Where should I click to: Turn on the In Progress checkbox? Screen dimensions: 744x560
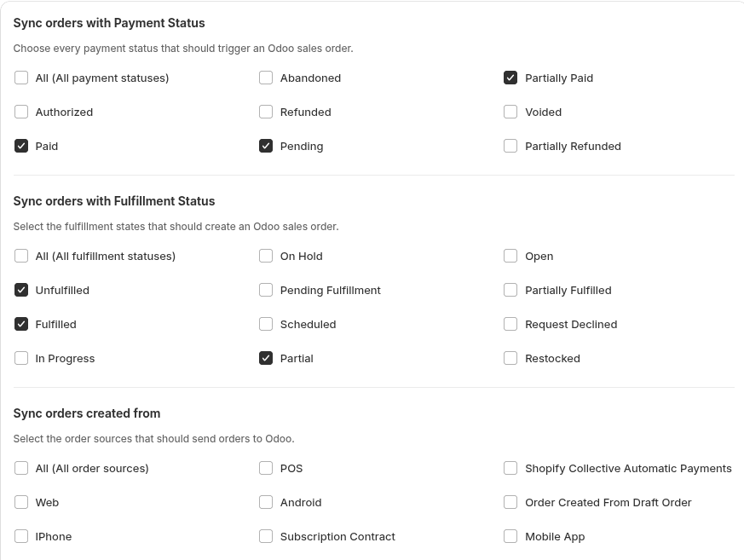pos(21,358)
